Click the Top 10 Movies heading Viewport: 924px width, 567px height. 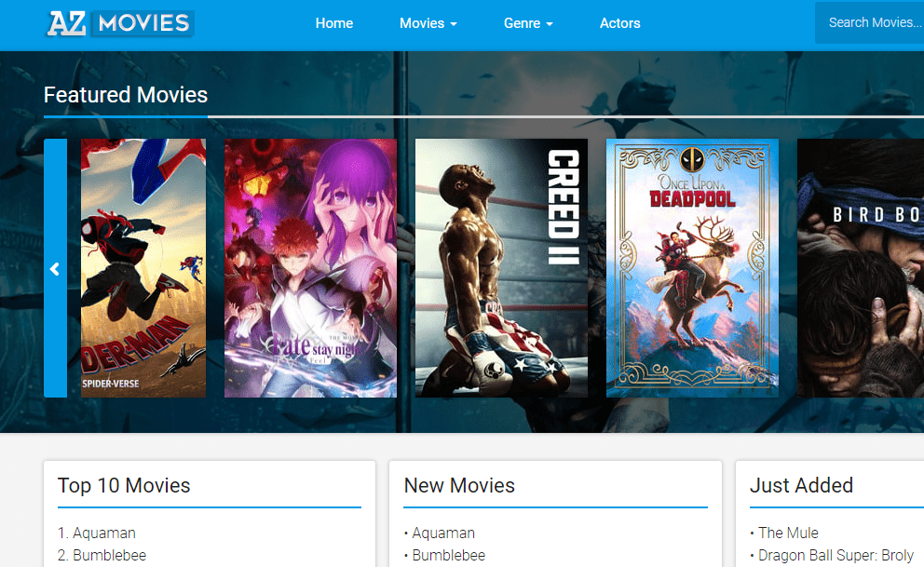click(124, 485)
